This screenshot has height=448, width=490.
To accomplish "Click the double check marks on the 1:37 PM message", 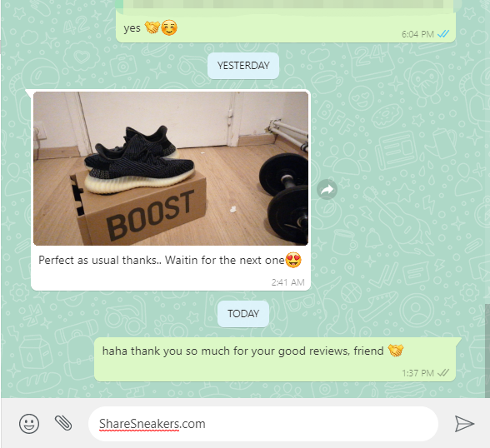I will pos(443,373).
